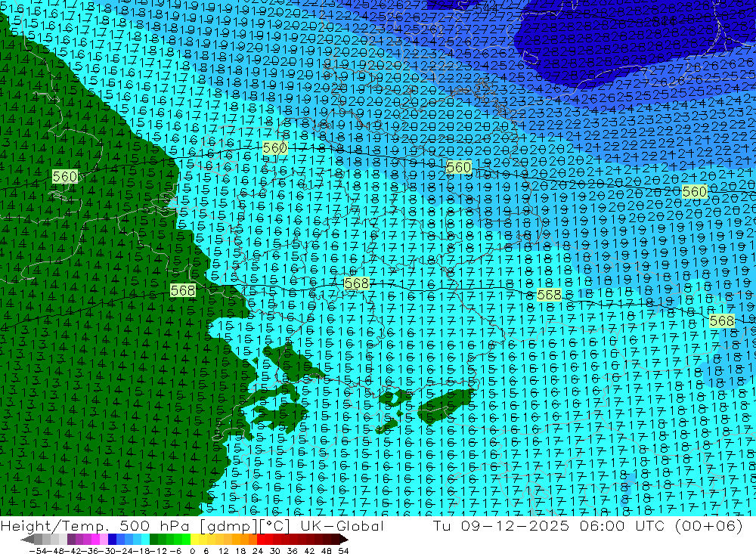Click the 568 contour label on the green area's edge

(x=183, y=290)
